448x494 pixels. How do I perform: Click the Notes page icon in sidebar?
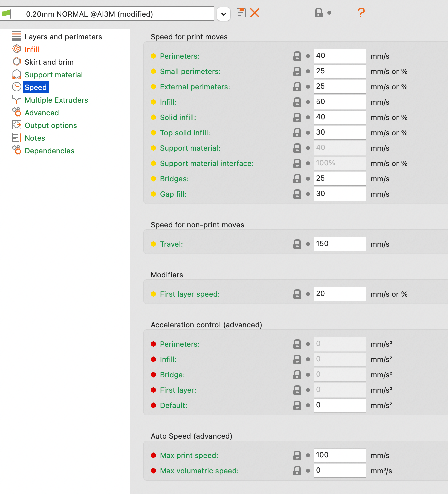coord(17,138)
